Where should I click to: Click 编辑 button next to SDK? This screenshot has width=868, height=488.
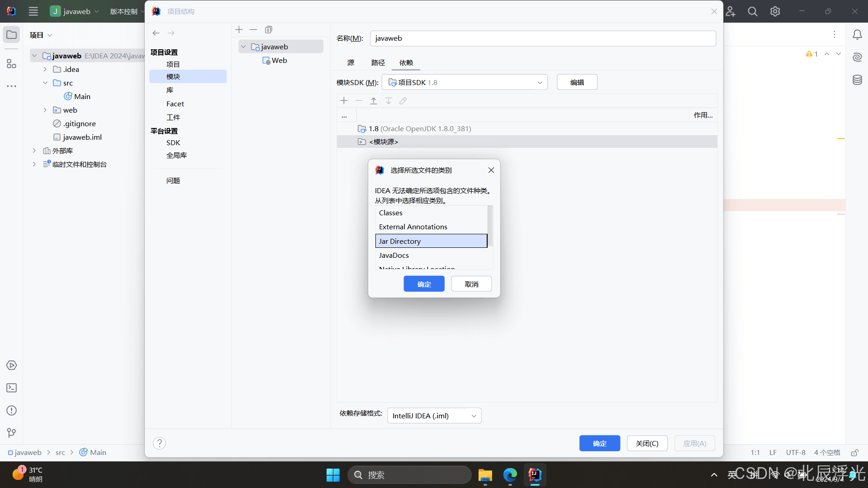pyautogui.click(x=577, y=82)
